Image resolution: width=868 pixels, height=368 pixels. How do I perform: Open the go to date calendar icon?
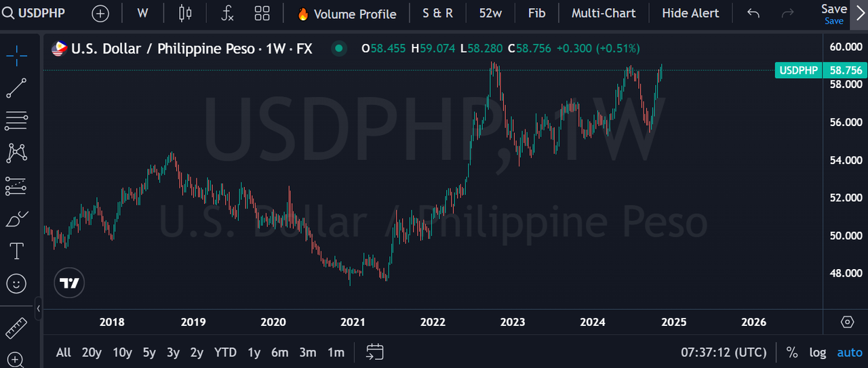[375, 352]
